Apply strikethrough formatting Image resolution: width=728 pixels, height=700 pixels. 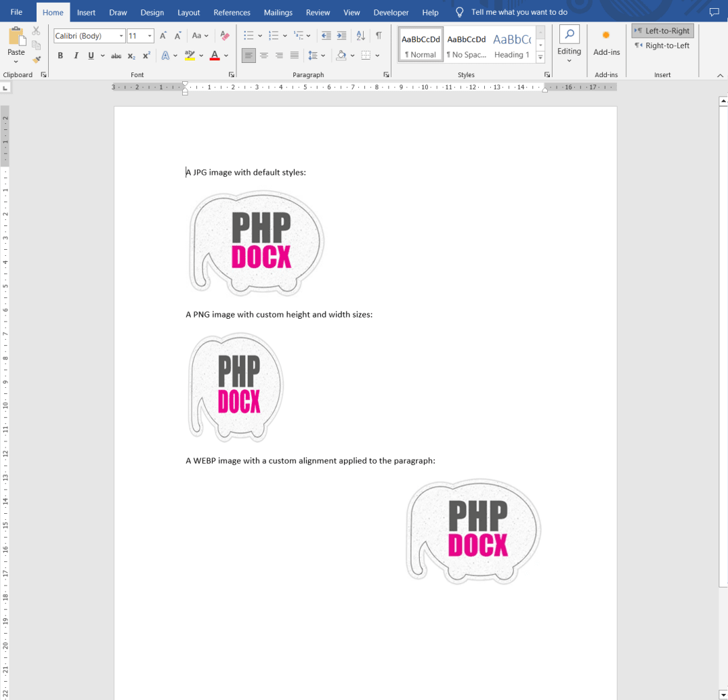[x=116, y=56]
